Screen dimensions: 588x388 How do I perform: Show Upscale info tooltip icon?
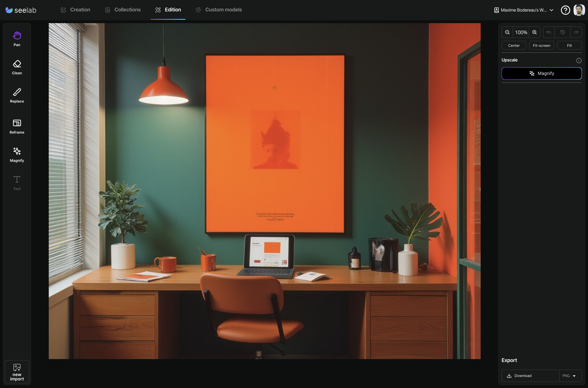(579, 60)
